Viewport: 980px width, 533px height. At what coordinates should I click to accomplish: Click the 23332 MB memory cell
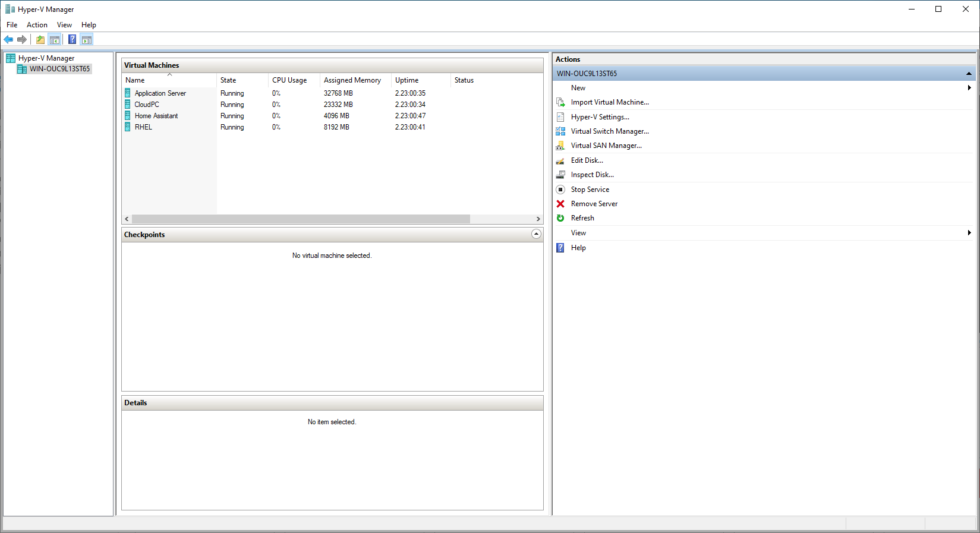coord(338,105)
